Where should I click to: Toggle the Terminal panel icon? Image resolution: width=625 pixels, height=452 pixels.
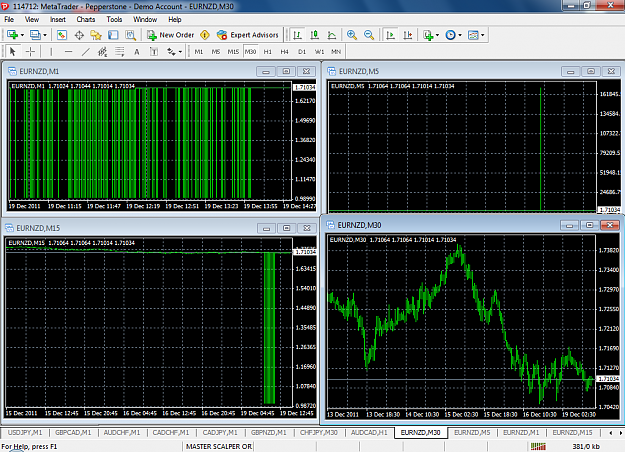click(x=113, y=35)
